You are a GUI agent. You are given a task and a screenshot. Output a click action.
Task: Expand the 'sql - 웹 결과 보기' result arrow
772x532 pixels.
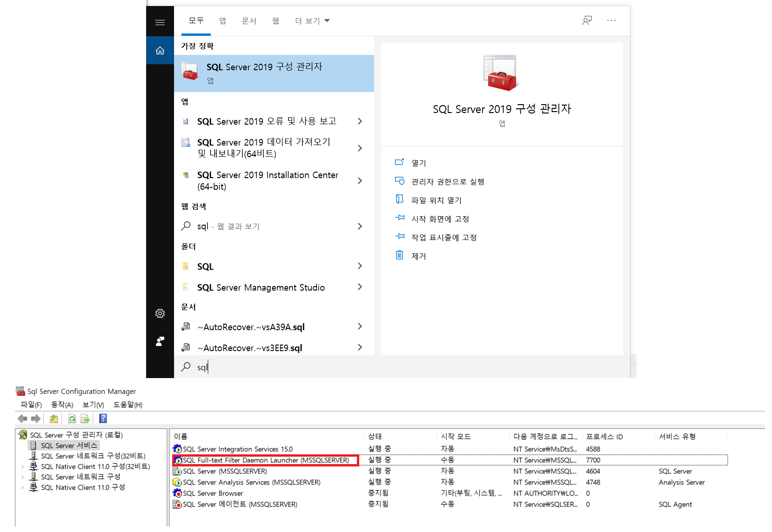360,226
